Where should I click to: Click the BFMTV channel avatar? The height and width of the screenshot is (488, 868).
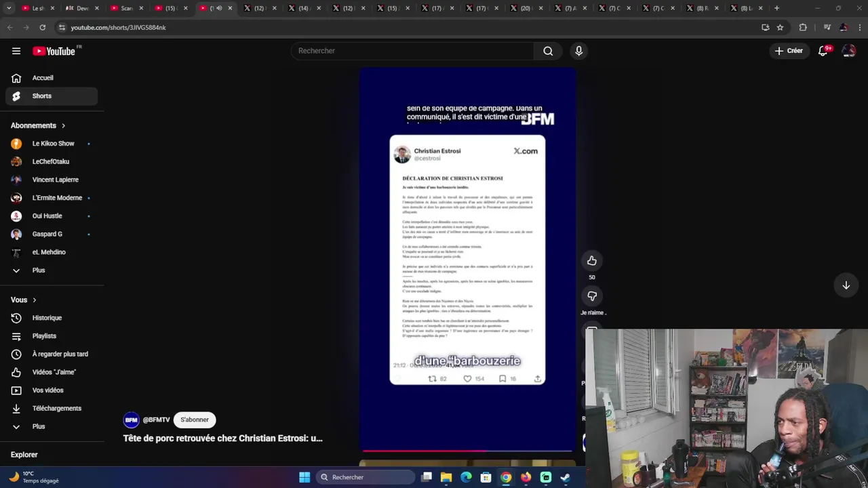click(131, 420)
